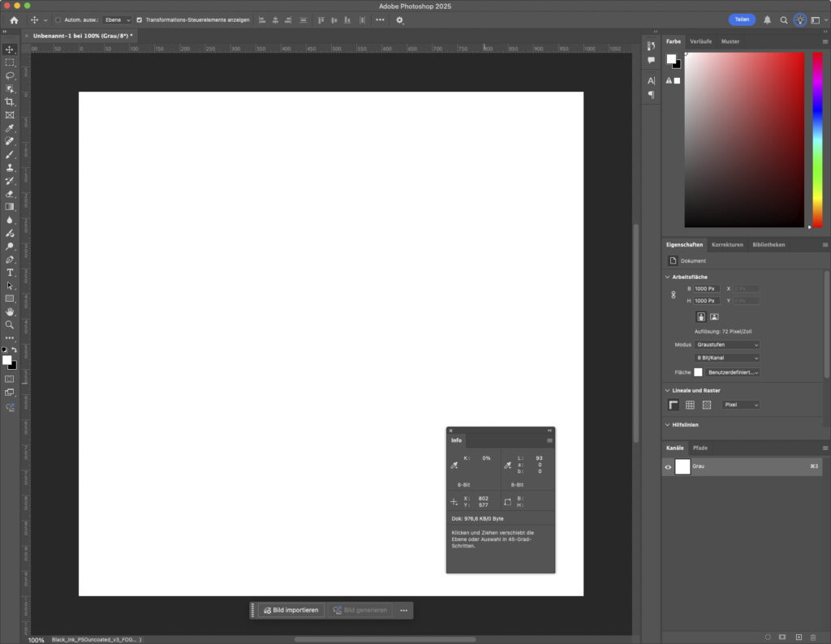
Task: Enable the Autom. ausw. checkbox
Action: (58, 20)
